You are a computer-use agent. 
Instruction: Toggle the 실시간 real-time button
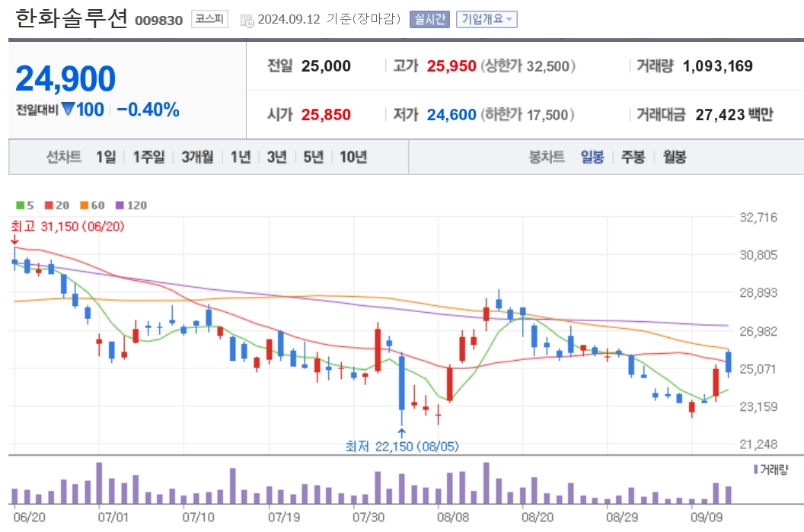click(x=429, y=20)
